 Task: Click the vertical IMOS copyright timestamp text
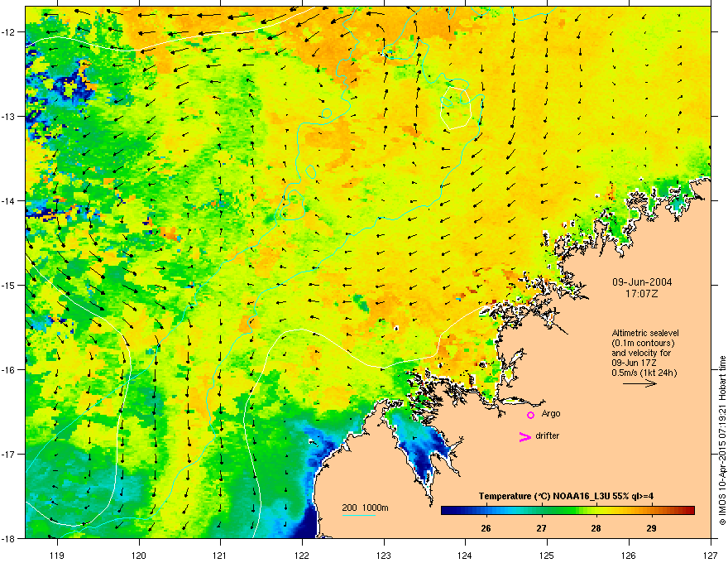pyautogui.click(x=722, y=440)
